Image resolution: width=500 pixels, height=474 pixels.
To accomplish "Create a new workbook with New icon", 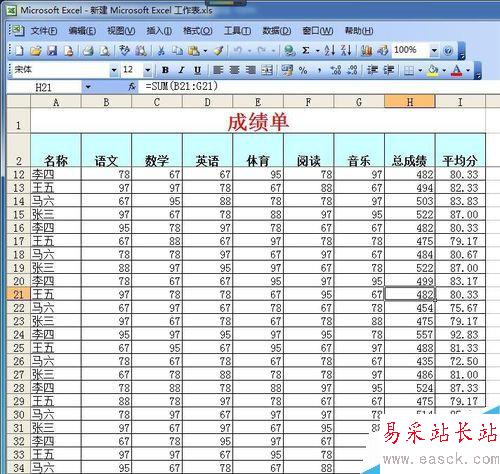I will 20,51.
